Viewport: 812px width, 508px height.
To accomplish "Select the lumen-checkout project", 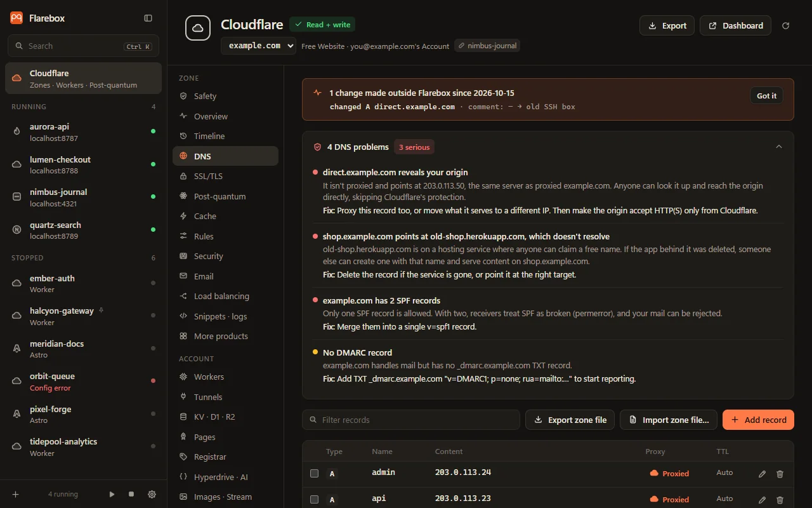I will (83, 164).
